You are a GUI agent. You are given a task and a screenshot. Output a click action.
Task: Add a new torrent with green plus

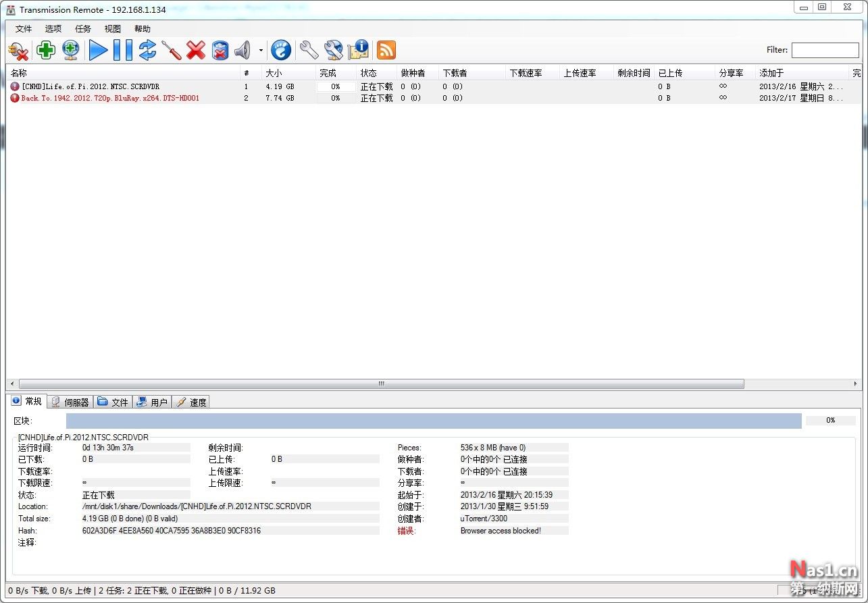46,50
